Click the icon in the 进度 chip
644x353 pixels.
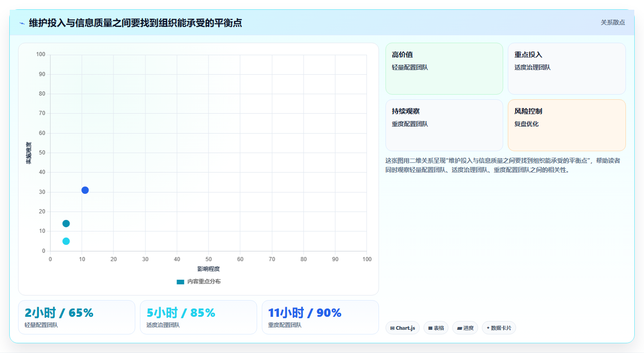click(x=459, y=328)
